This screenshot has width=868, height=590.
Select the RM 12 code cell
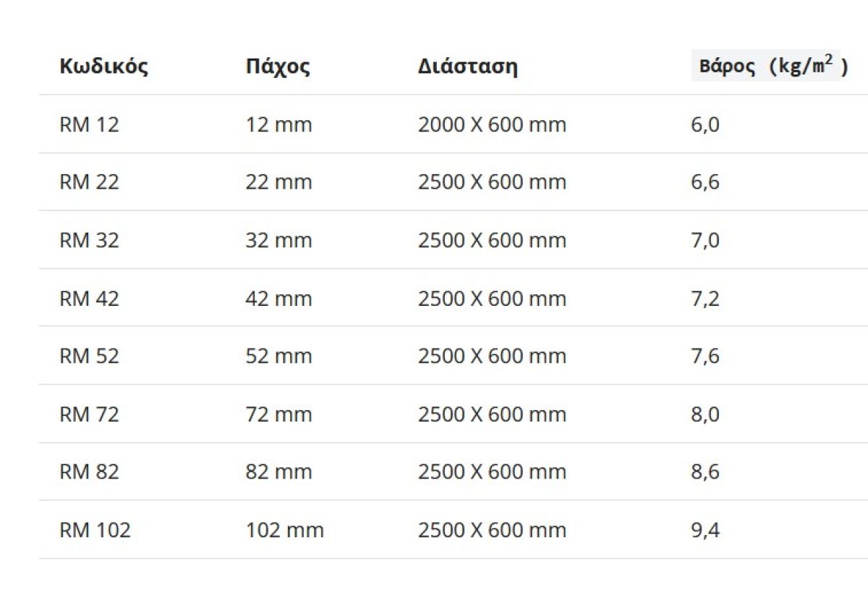pyautogui.click(x=89, y=125)
